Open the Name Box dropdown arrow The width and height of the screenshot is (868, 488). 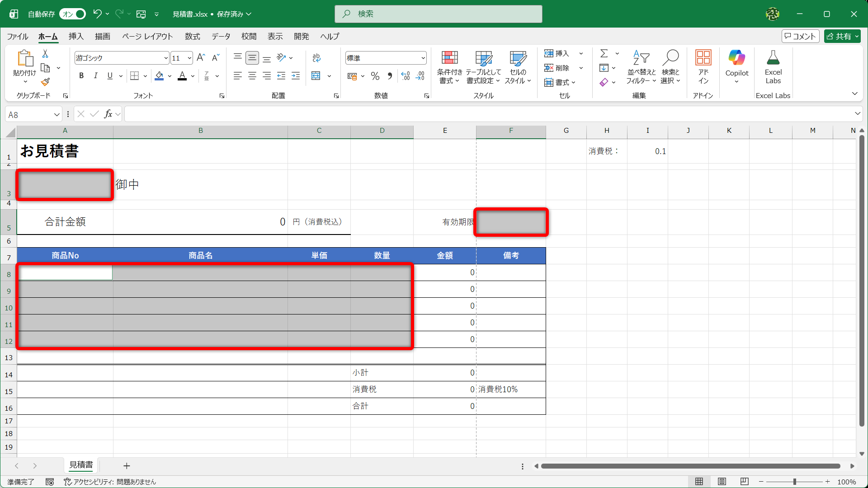click(57, 115)
